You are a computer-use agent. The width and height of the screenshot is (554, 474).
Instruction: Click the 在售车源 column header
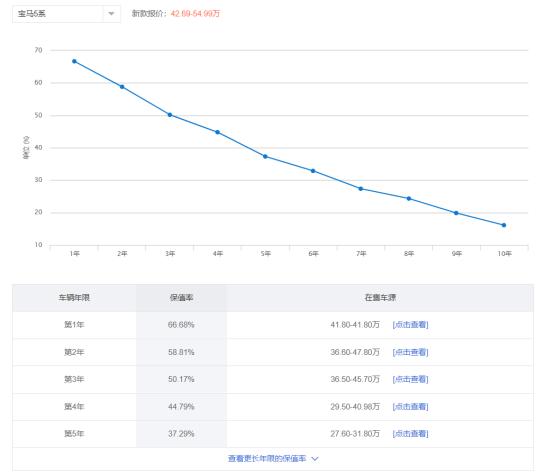(x=380, y=298)
